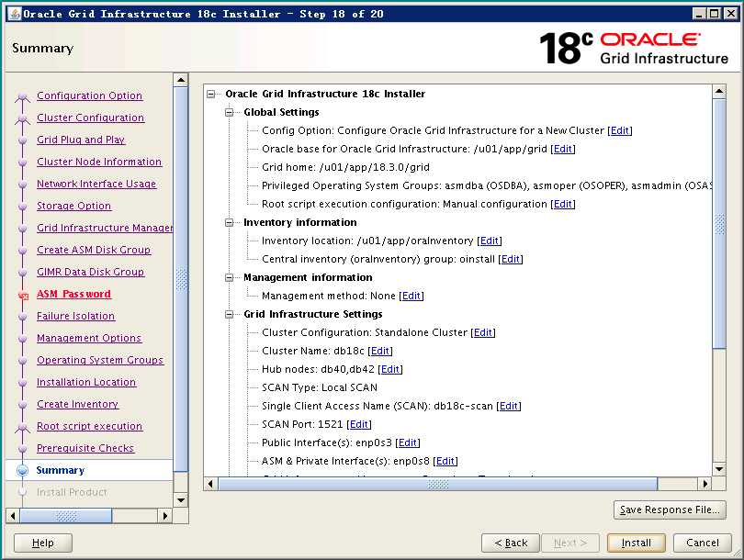This screenshot has height=560, width=744.
Task: Edit the Cluster Name db18c
Action: [x=380, y=351]
